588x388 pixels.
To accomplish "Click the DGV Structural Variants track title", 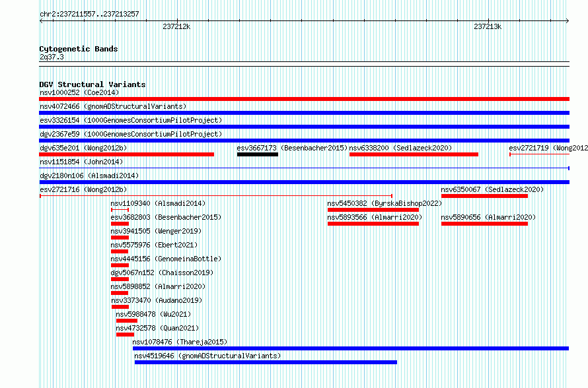I will click(x=92, y=84).
